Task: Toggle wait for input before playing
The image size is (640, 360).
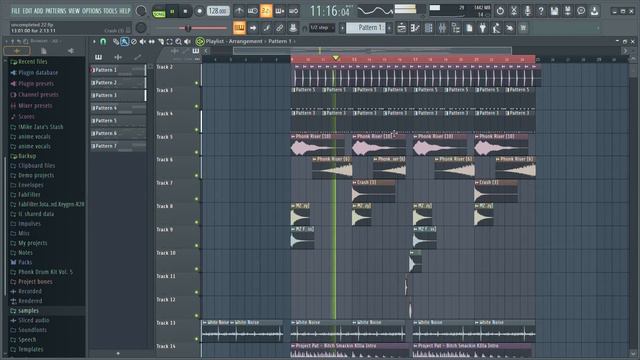Action: pyautogui.click(x=253, y=11)
